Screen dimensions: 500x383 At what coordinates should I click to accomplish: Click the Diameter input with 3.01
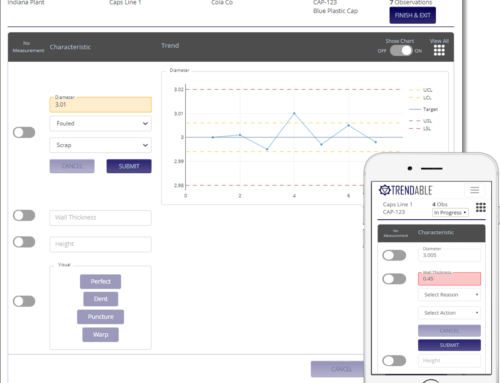[x=101, y=105]
